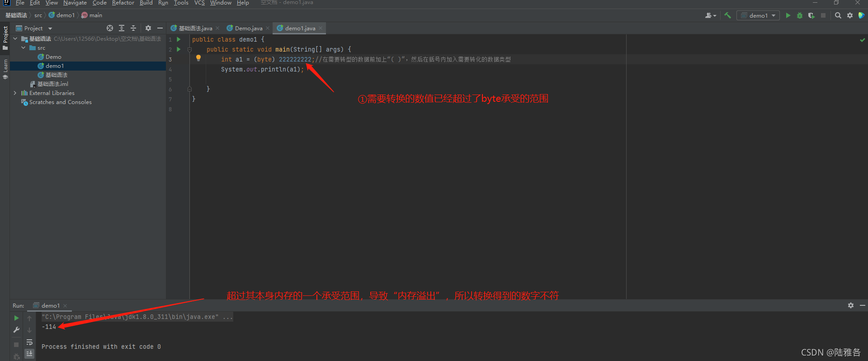Viewport: 868px width, 361px height.
Task: Toggle the Learn side tool tab
Action: 5,69
